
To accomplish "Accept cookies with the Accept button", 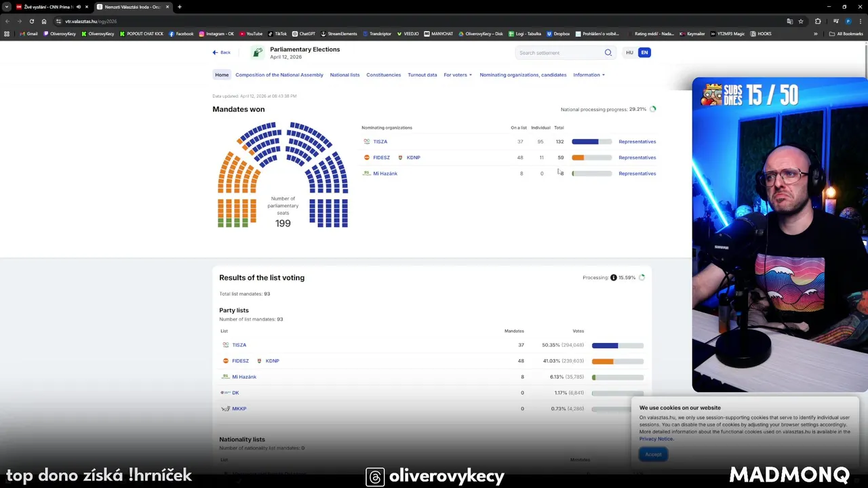I will 653,454.
